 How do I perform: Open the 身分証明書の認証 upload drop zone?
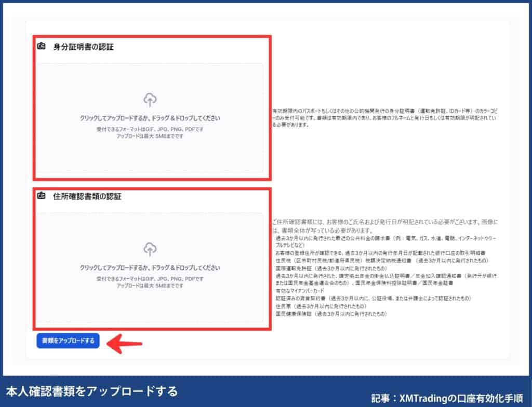pos(150,118)
